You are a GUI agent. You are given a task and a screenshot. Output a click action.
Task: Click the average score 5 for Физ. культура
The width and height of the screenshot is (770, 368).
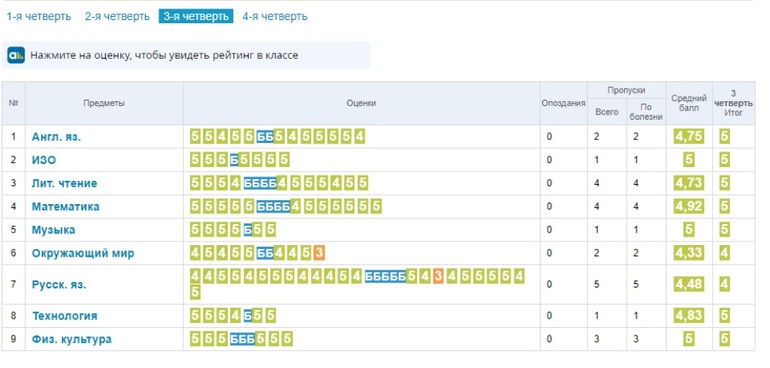[689, 339]
